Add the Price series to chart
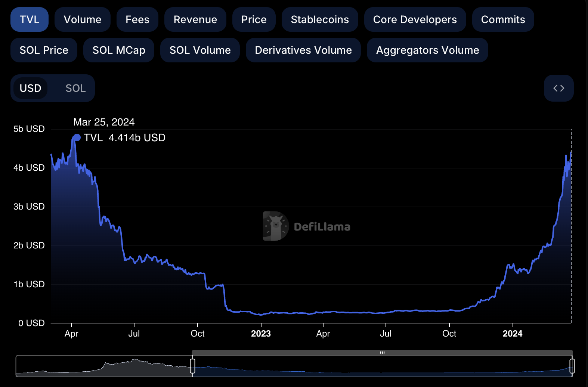This screenshot has width=588, height=387. pos(254,19)
